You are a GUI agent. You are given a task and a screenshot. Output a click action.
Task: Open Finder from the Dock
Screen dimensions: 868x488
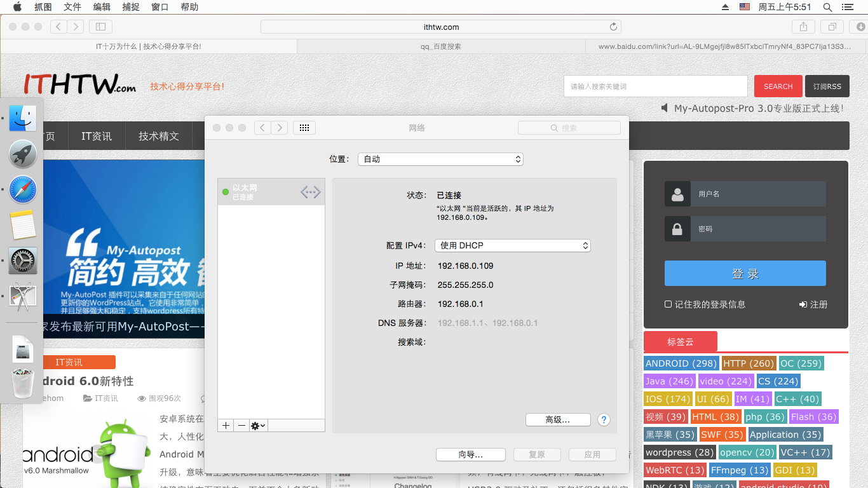pos(23,118)
